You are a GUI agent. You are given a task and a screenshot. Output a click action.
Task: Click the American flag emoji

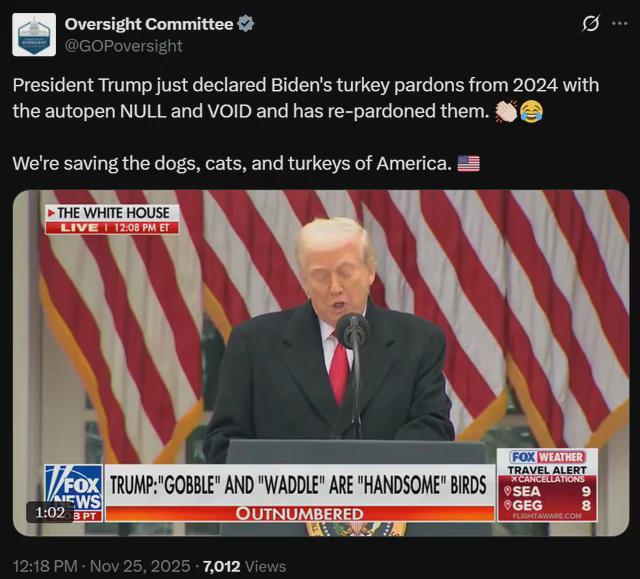pos(468,164)
